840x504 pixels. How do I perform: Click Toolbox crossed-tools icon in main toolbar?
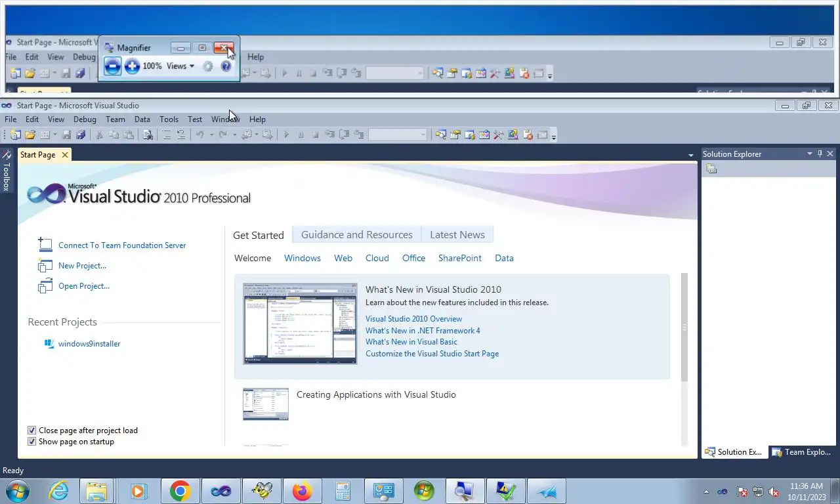tap(498, 135)
